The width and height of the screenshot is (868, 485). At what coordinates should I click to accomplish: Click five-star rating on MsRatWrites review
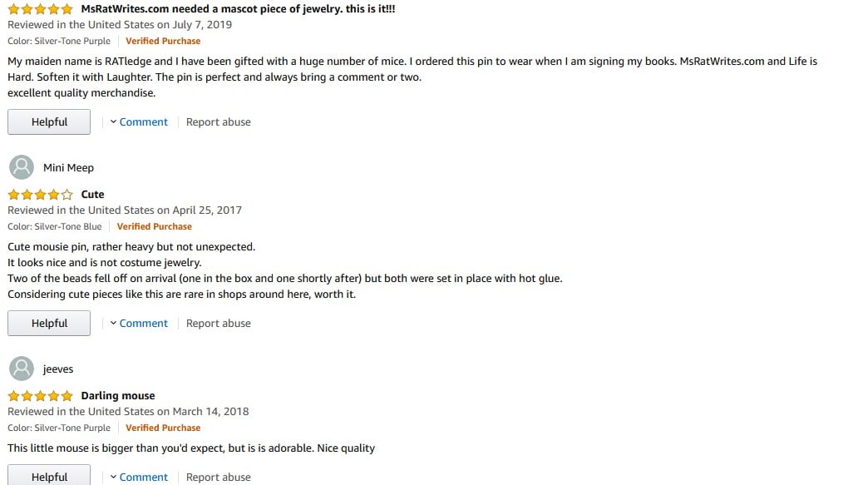(40, 9)
